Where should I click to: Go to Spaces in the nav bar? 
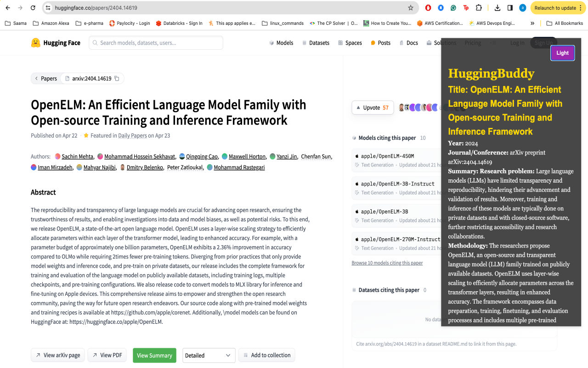[x=350, y=43]
